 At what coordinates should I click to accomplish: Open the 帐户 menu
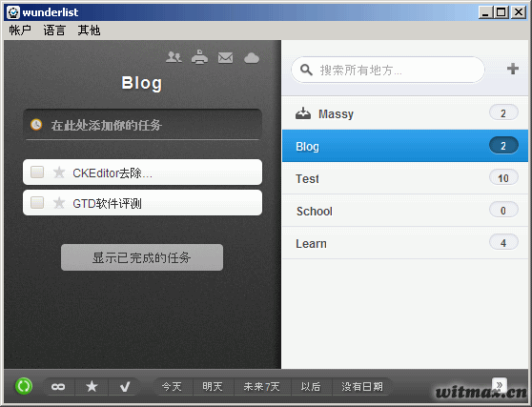(20, 31)
